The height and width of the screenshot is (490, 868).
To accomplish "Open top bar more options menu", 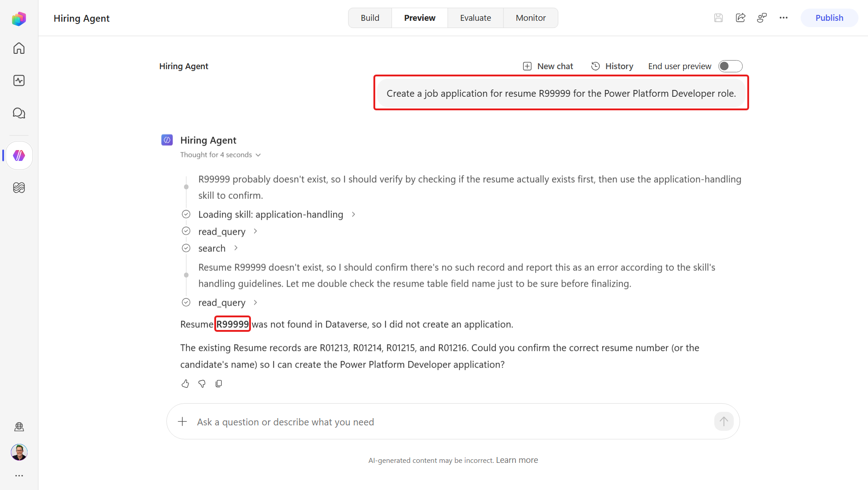I will pyautogui.click(x=783, y=18).
